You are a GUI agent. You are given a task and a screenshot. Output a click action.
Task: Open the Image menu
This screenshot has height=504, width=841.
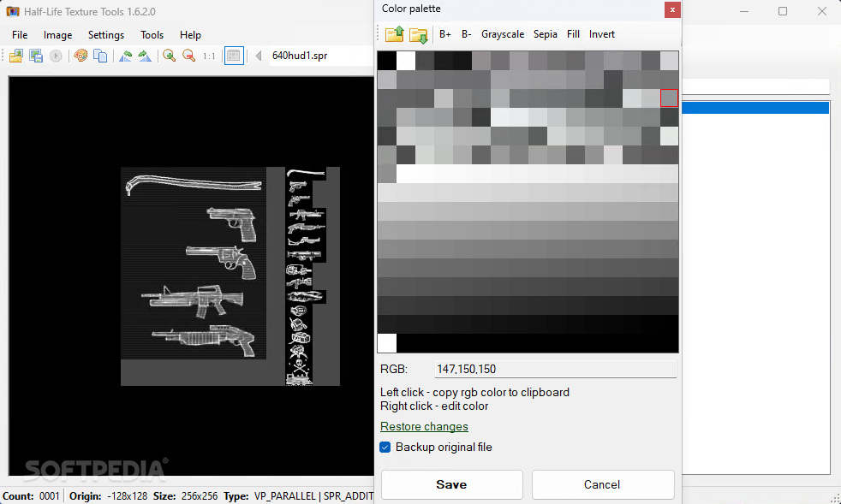tap(58, 35)
